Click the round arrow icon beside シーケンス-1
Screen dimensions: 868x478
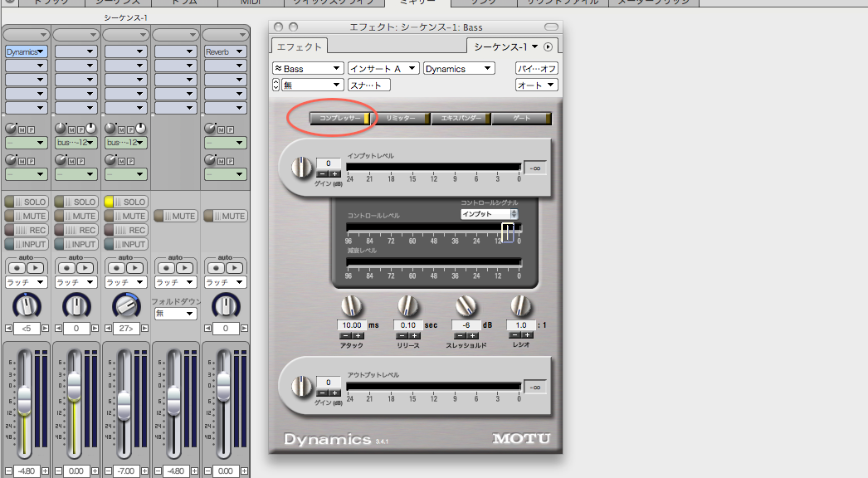point(548,47)
